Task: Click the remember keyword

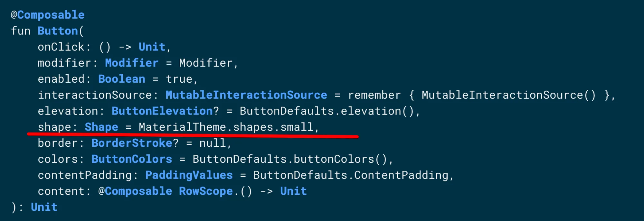Action: coord(374,95)
